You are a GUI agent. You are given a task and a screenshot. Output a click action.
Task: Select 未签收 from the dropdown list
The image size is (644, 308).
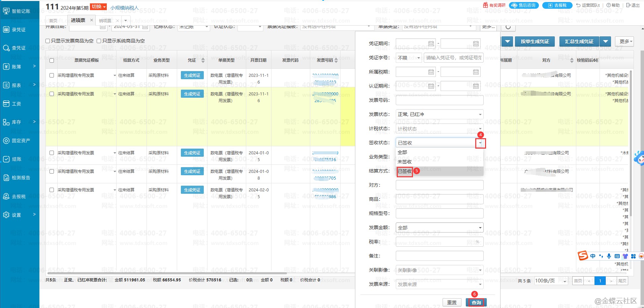pos(405,162)
